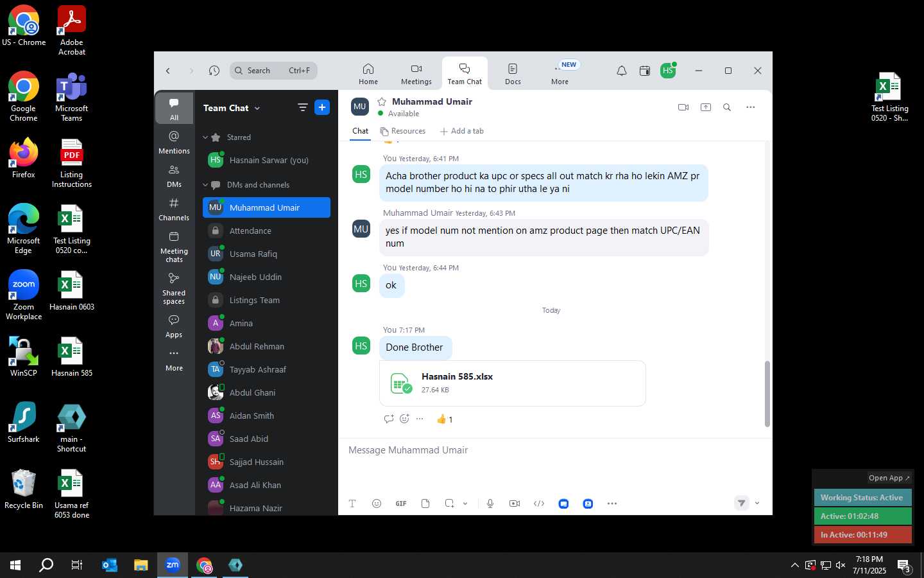924x578 pixels.
Task: Open the Attendance channel
Action: pyautogui.click(x=266, y=231)
